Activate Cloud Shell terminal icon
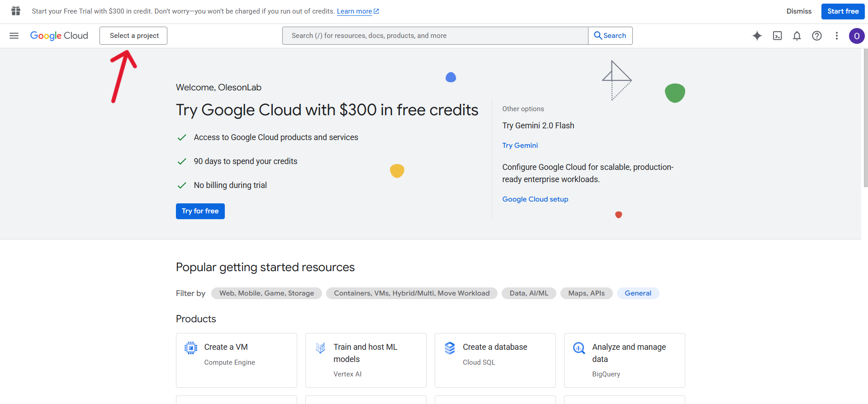 click(x=777, y=36)
